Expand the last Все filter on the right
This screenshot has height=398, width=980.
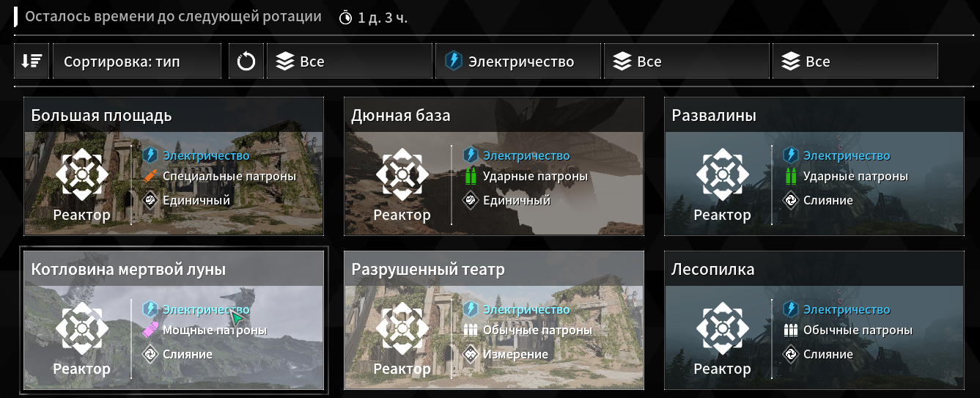tap(855, 61)
